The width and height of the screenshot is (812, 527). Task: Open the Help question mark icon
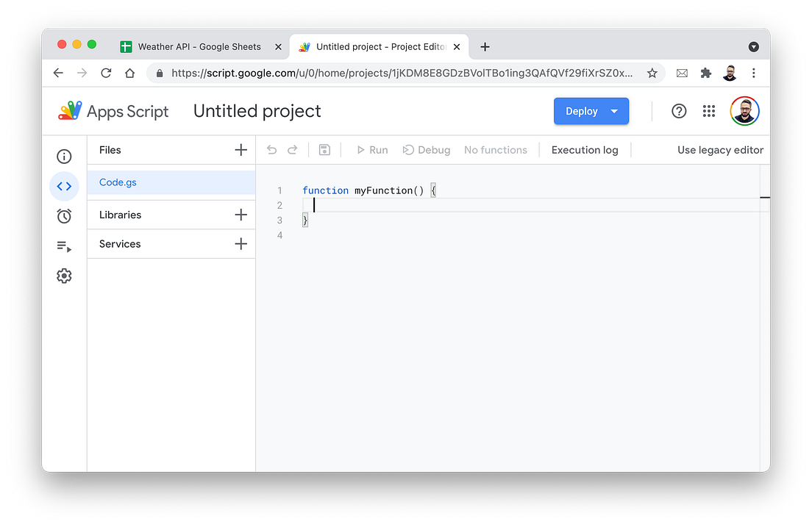point(679,111)
